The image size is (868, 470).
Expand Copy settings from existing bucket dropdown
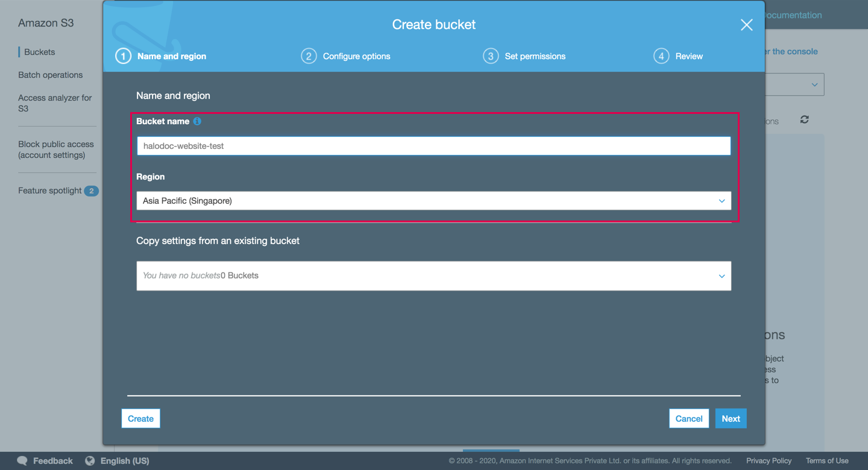[433, 276]
